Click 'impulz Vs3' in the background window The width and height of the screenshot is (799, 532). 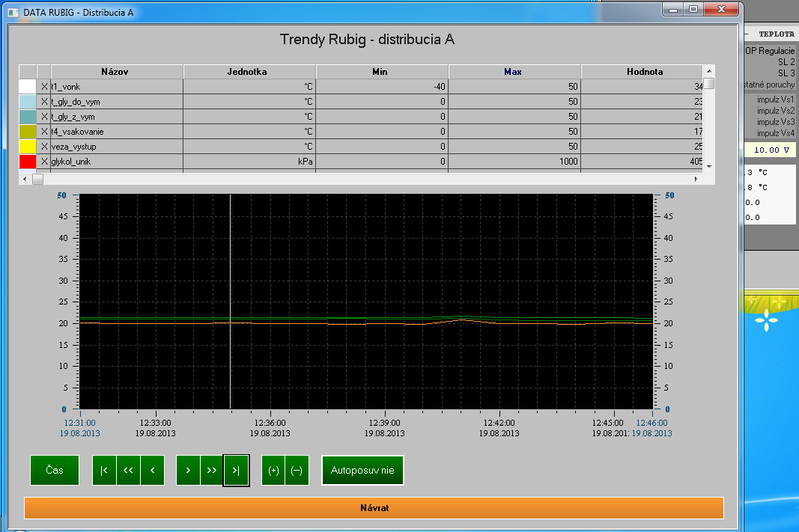776,122
